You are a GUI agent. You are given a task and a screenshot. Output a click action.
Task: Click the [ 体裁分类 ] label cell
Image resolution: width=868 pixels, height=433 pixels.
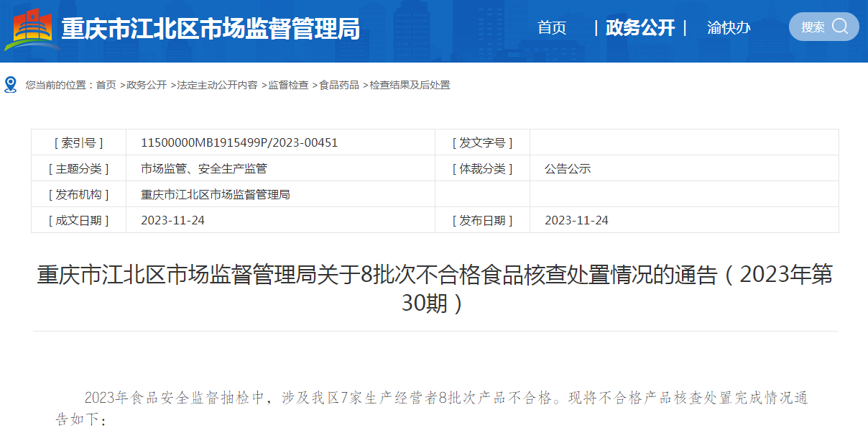pyautogui.click(x=482, y=168)
